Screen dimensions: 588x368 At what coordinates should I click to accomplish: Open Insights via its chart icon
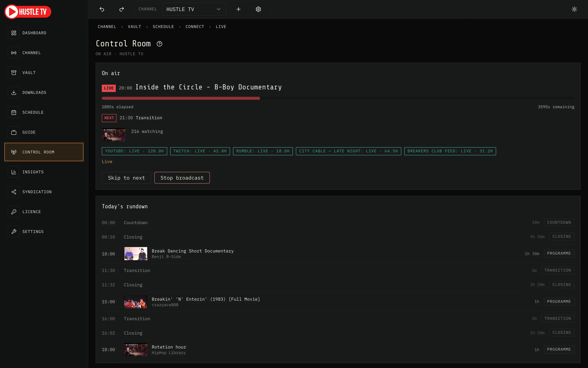pos(14,172)
